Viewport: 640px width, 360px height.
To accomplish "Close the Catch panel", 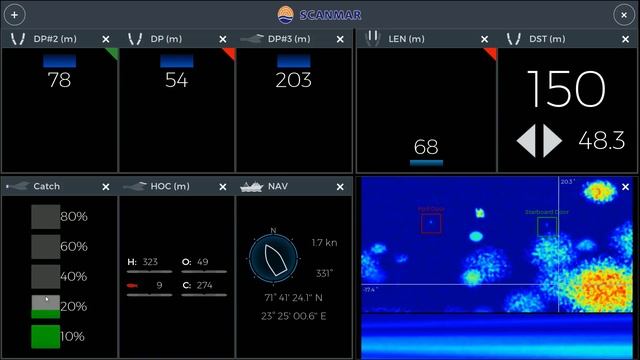I will click(106, 187).
